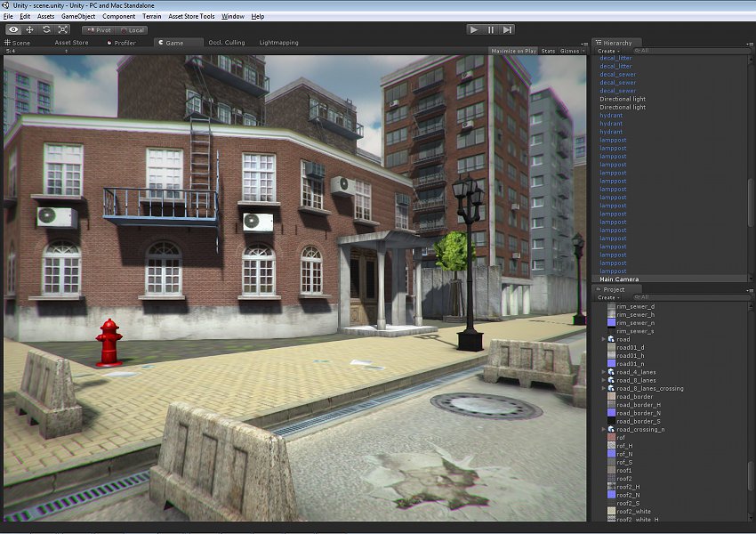Toggle Maximize on Play
Image resolution: width=756 pixels, height=534 pixels.
click(514, 51)
